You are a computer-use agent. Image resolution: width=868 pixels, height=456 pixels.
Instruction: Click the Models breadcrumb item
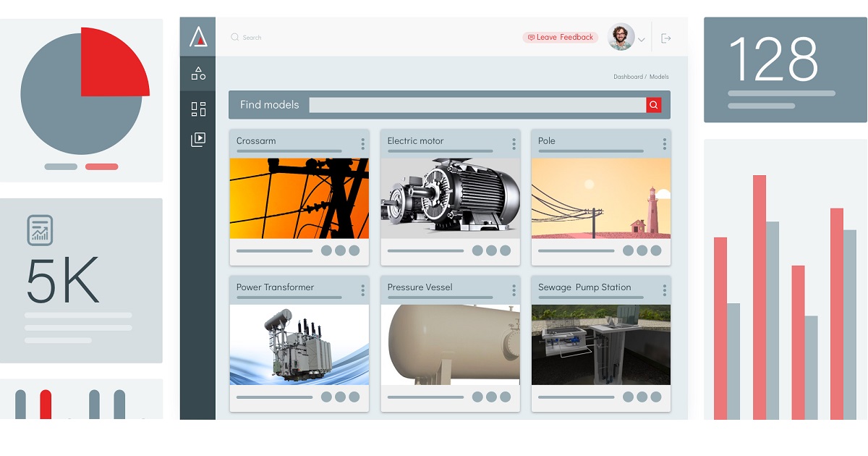tap(659, 76)
